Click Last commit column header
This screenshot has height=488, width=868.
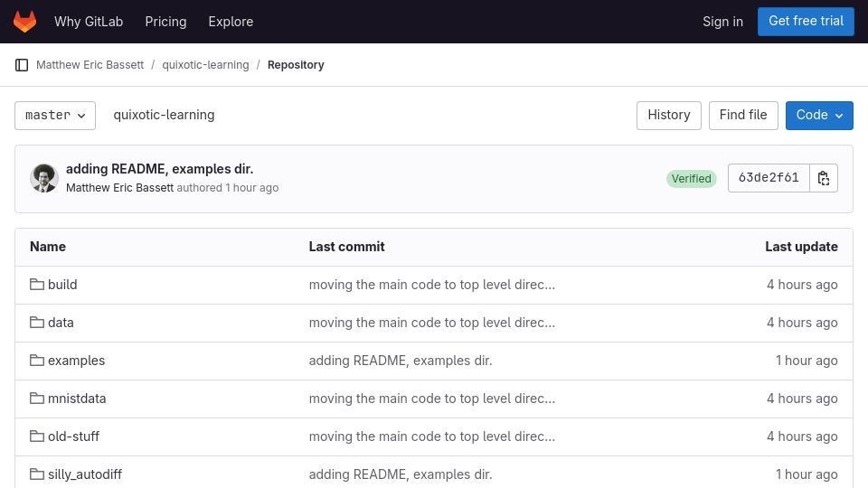[x=346, y=247]
